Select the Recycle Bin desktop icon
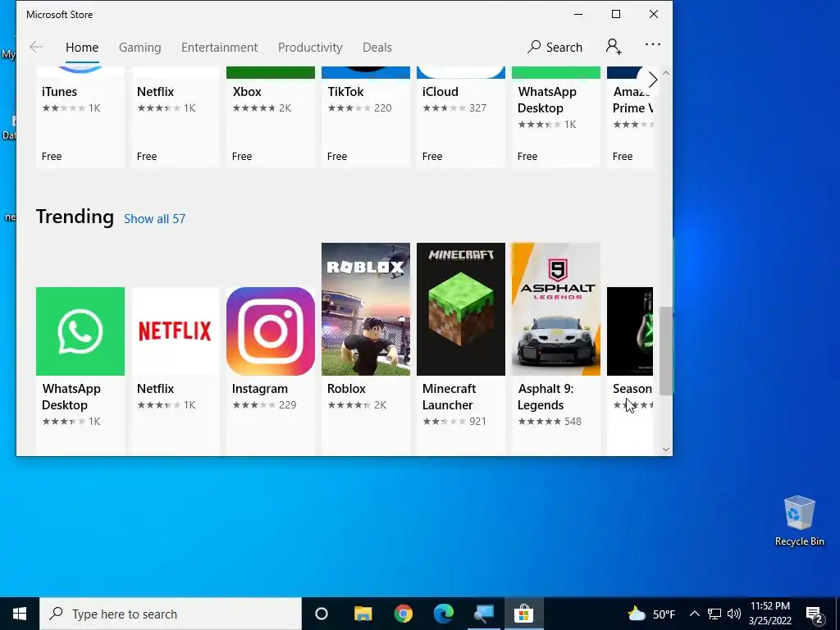Viewport: 840px width, 630px height. point(799,521)
